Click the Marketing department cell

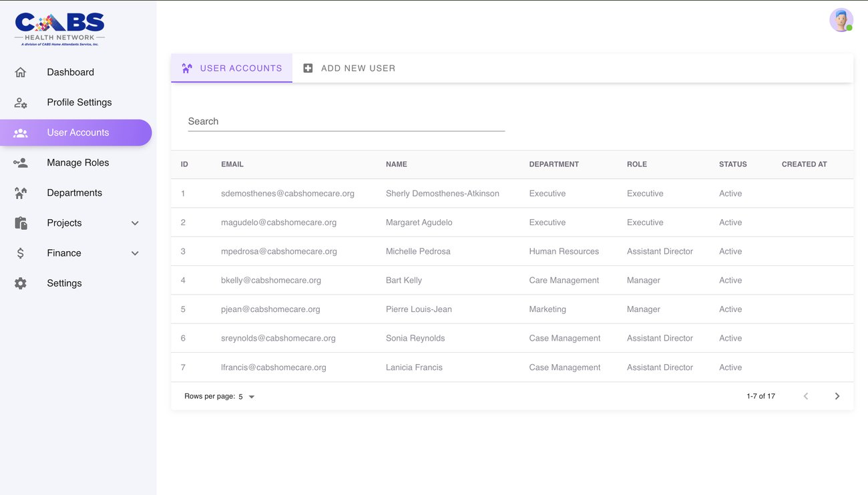(x=548, y=309)
